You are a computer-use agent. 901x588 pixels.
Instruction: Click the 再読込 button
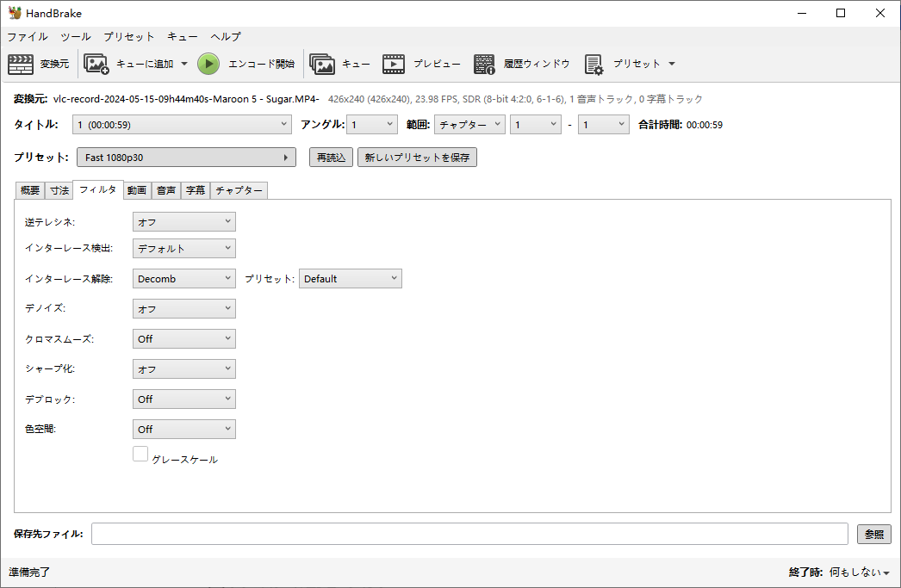click(331, 158)
